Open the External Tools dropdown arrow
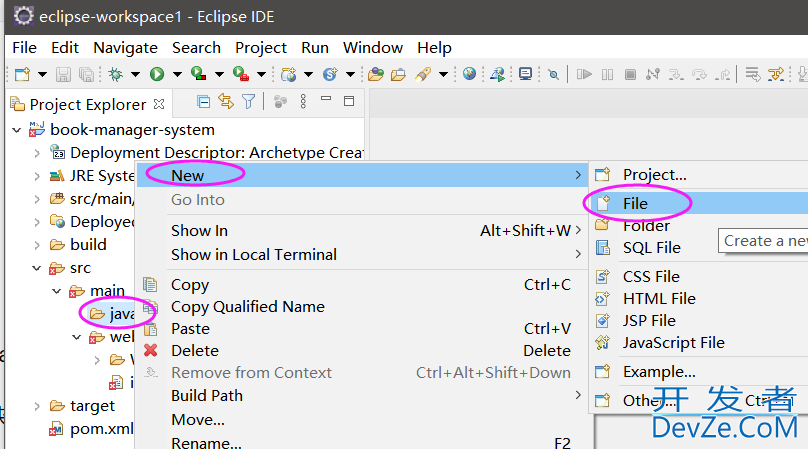808x449 pixels. tap(261, 75)
